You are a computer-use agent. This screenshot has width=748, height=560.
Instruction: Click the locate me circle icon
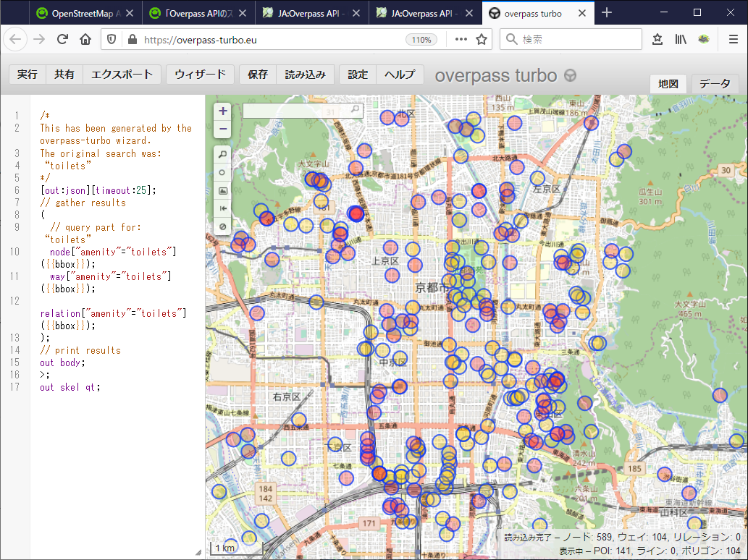(223, 172)
